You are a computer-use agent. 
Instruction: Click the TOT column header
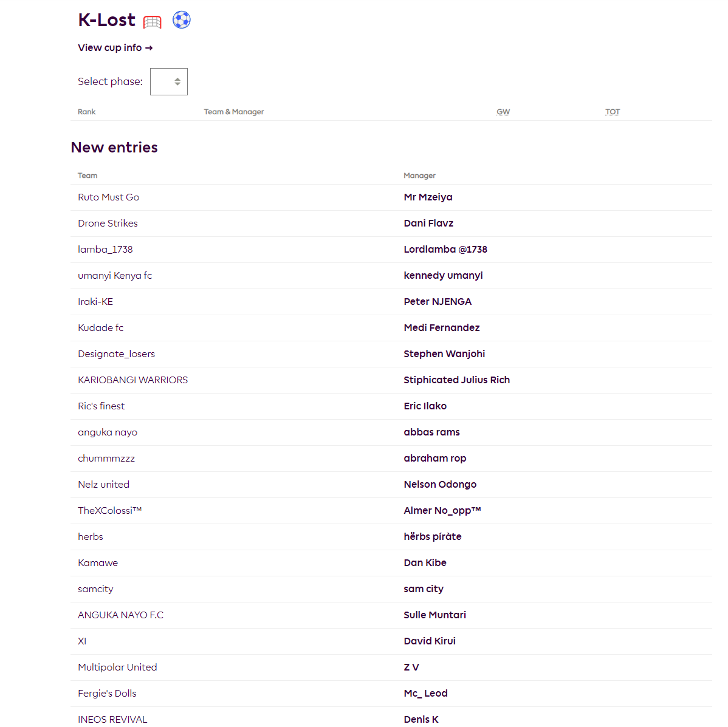click(x=613, y=112)
